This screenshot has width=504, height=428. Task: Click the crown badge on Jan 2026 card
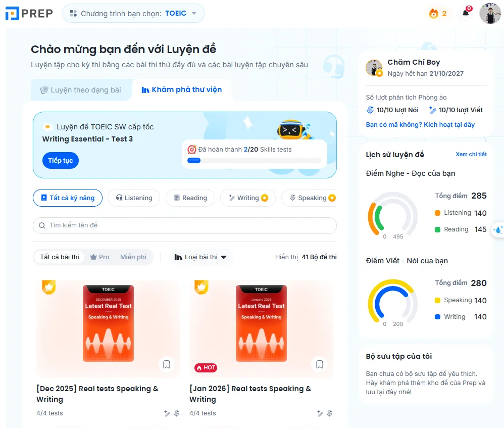(201, 287)
